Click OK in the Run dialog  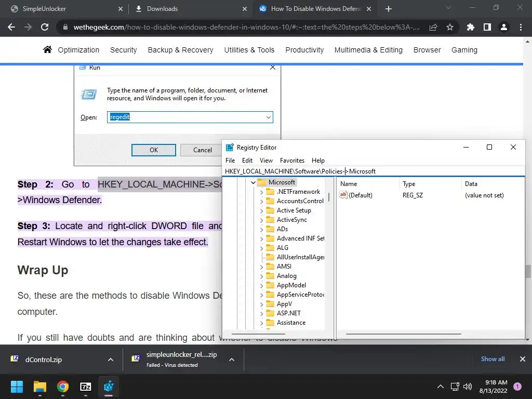pyautogui.click(x=154, y=150)
